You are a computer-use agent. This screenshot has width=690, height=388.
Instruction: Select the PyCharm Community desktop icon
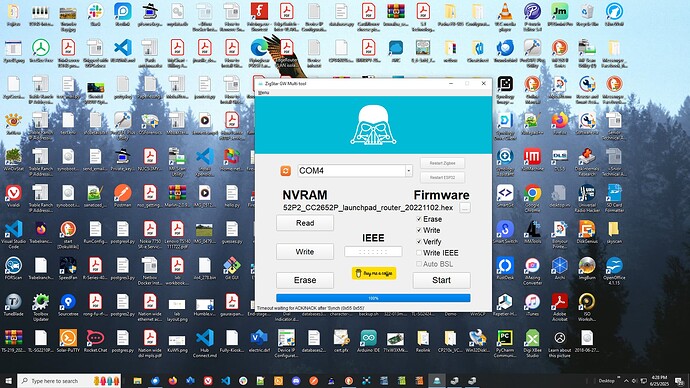pyautogui.click(x=505, y=343)
